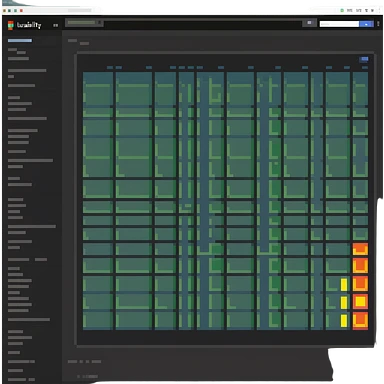
Task: Select the highlighted blue sidebar item
Action: click(20, 41)
